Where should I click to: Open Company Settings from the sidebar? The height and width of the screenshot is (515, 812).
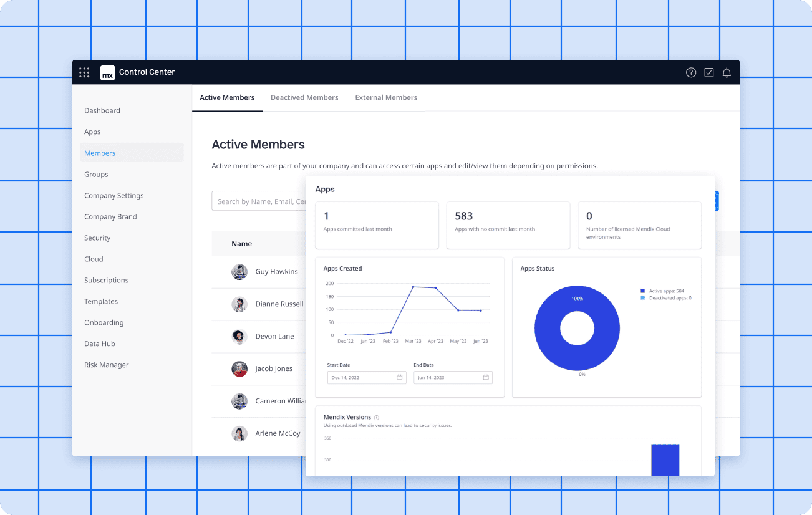click(x=114, y=196)
